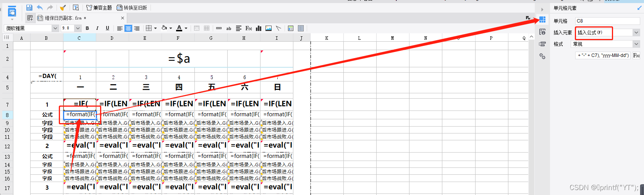
Task: Toggle bold formatting
Action: click(87, 28)
